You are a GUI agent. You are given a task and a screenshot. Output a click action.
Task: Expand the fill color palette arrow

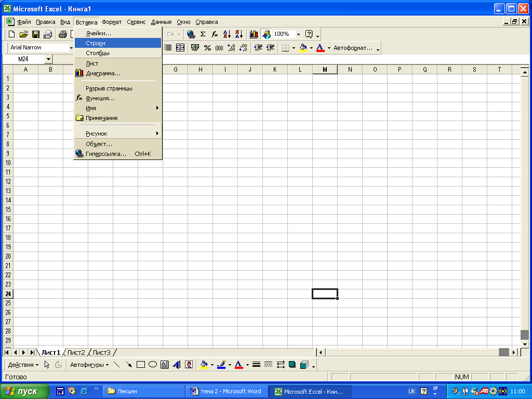point(311,48)
